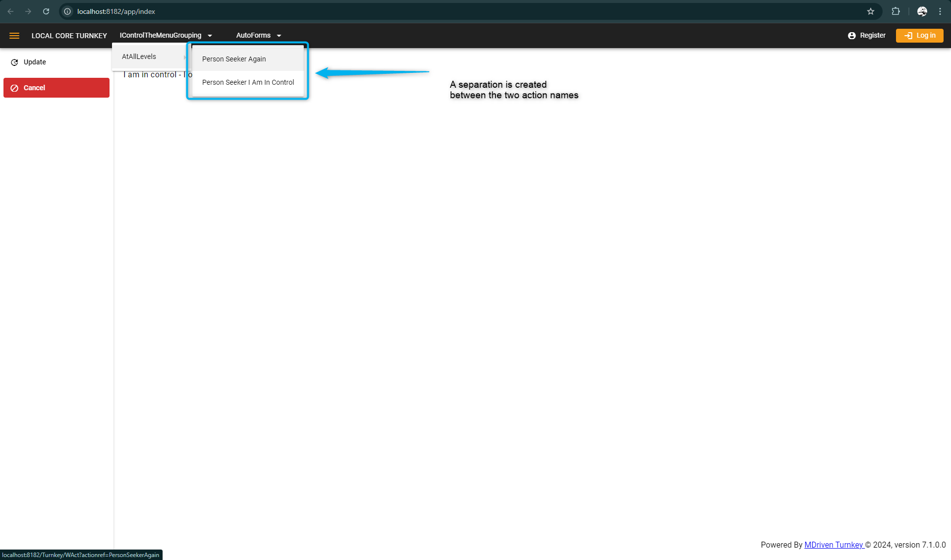
Task: Open the browser extensions puzzle icon
Action: (895, 11)
